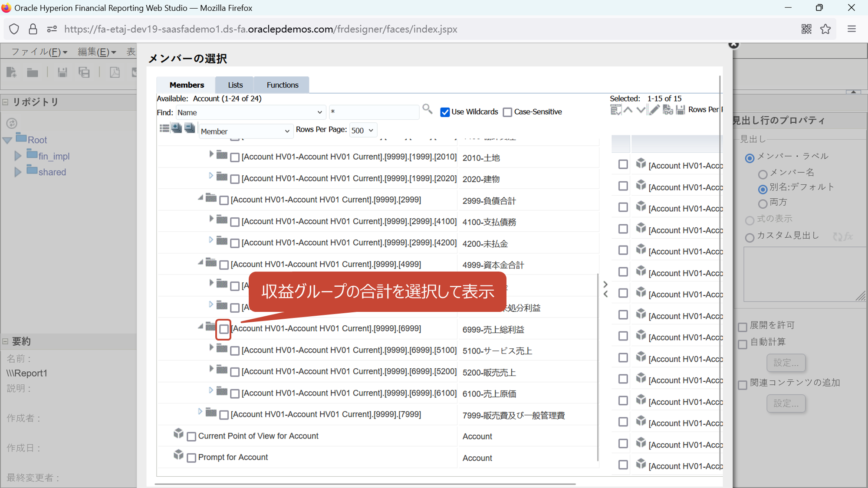
Task: Click the pencil edit icon in Selected pane
Action: [654, 110]
